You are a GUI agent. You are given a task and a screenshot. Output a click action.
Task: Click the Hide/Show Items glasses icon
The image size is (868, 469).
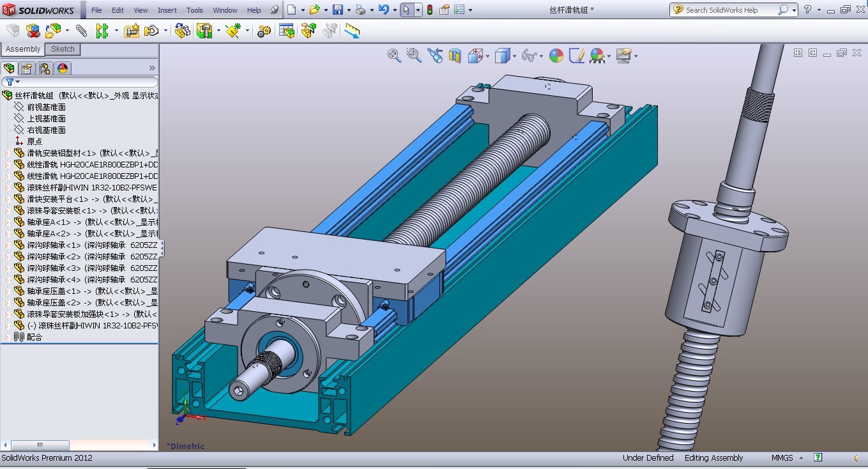(x=529, y=56)
